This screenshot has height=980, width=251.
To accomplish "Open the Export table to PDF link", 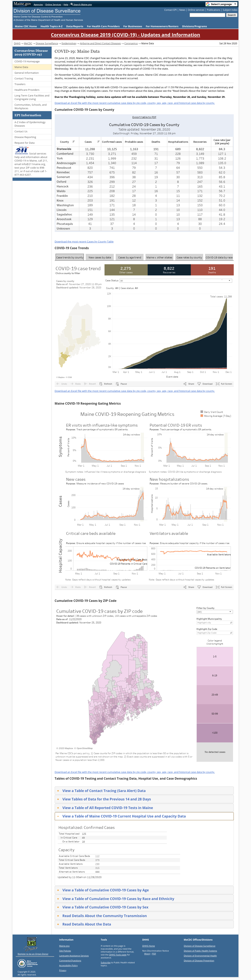I will (x=144, y=117).
